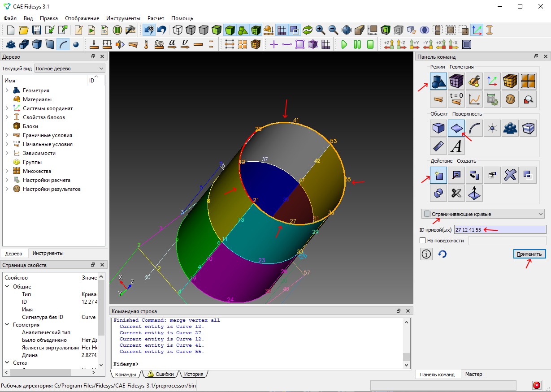Click the green stop square icon

click(x=370, y=44)
